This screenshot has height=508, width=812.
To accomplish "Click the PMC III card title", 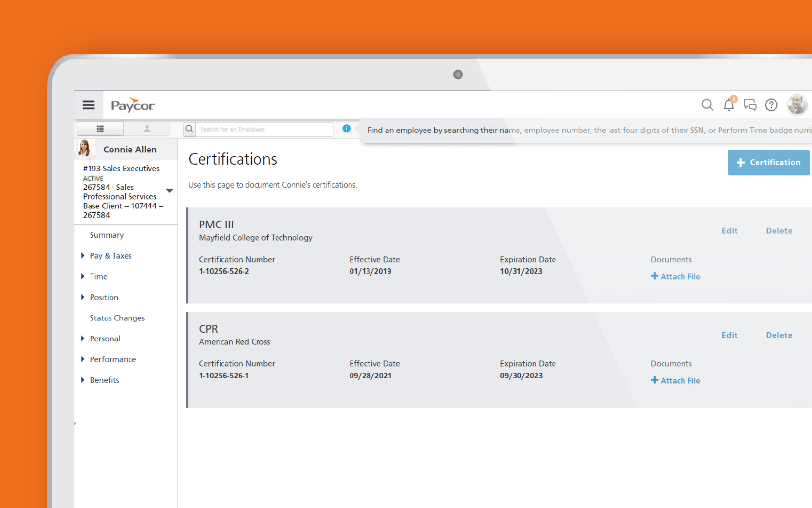I will tap(216, 225).
